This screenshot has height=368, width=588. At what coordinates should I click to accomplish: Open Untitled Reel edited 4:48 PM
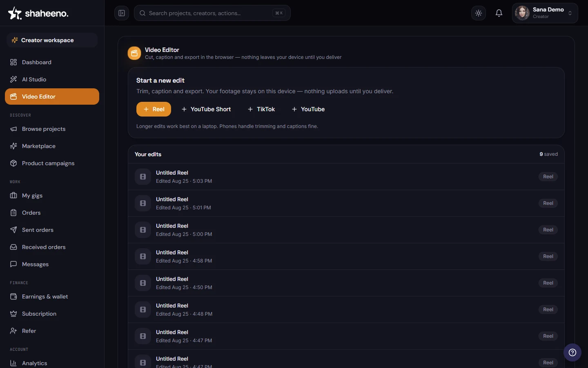(x=346, y=310)
